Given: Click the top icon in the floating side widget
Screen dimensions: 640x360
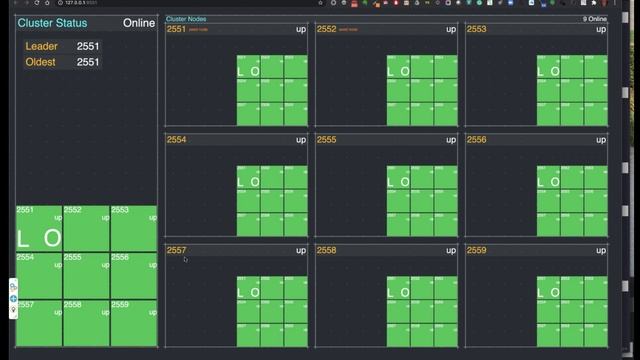Looking at the screenshot, I should [13, 287].
